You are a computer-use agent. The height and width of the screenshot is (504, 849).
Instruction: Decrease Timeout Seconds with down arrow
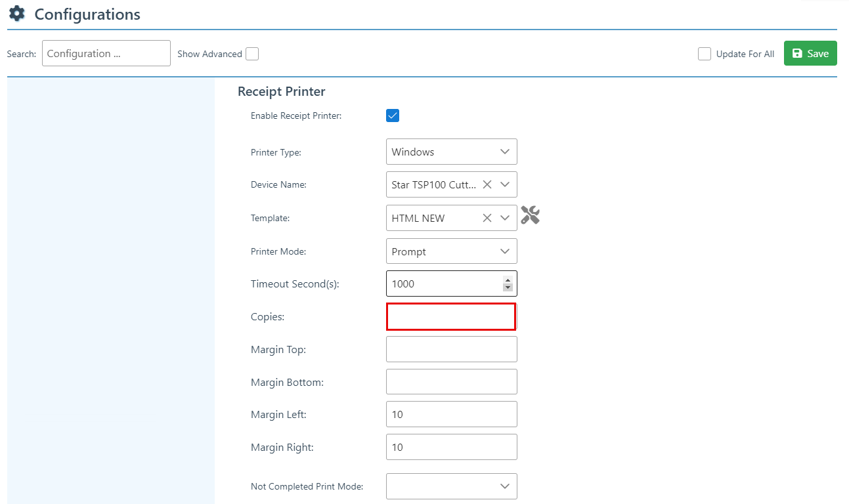(508, 287)
